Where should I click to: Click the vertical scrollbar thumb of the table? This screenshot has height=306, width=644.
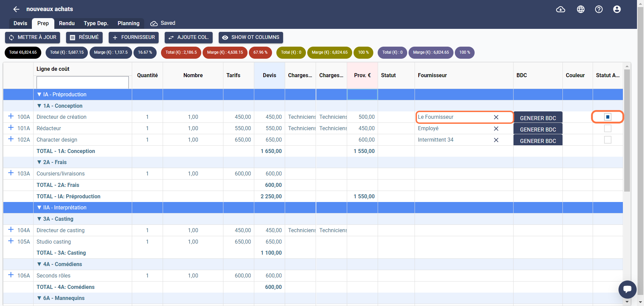click(x=627, y=130)
